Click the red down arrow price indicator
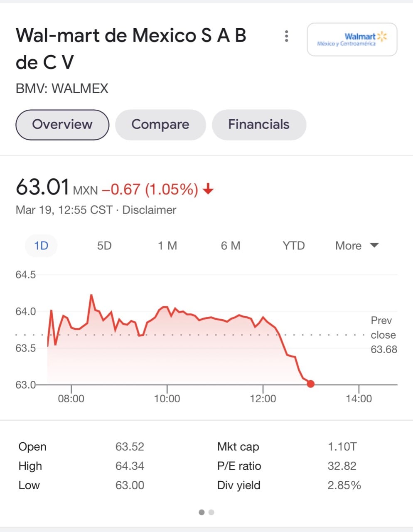This screenshot has height=532, width=413. point(208,190)
